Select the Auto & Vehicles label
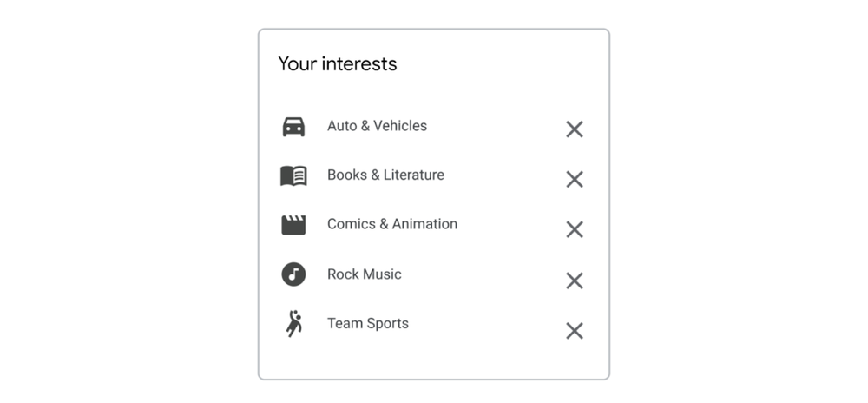Screen dimensions: 868x403 point(377,126)
